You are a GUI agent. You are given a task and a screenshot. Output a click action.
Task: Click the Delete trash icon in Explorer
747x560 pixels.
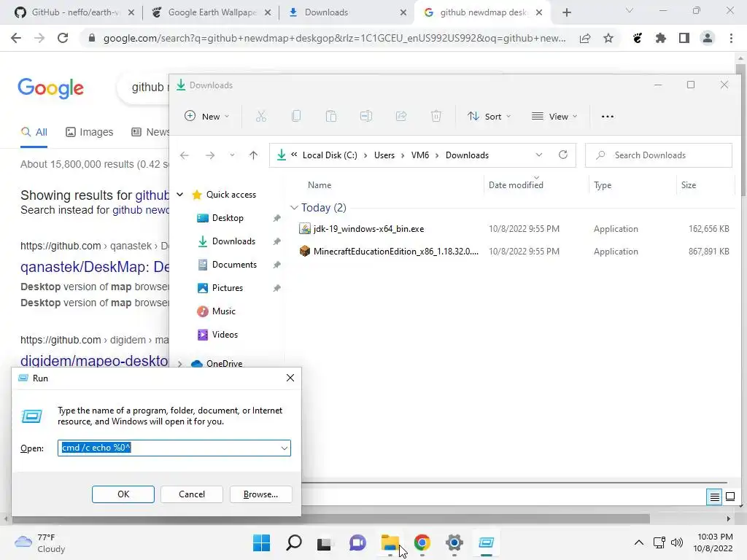(436, 116)
